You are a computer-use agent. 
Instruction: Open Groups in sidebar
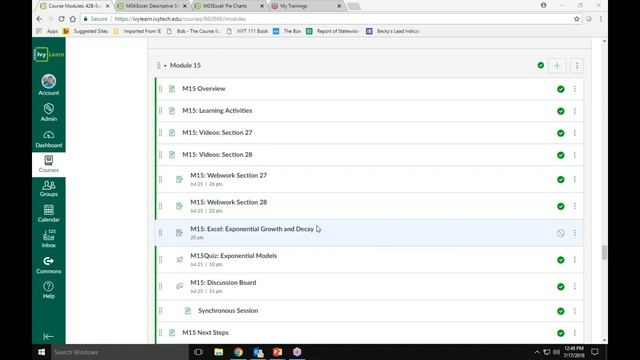pyautogui.click(x=49, y=189)
